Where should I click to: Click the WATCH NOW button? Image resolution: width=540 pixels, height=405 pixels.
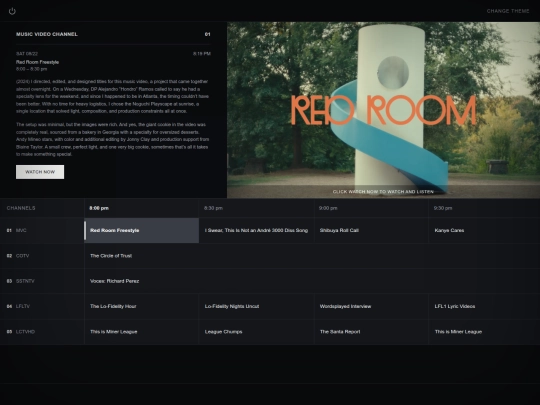pyautogui.click(x=40, y=172)
